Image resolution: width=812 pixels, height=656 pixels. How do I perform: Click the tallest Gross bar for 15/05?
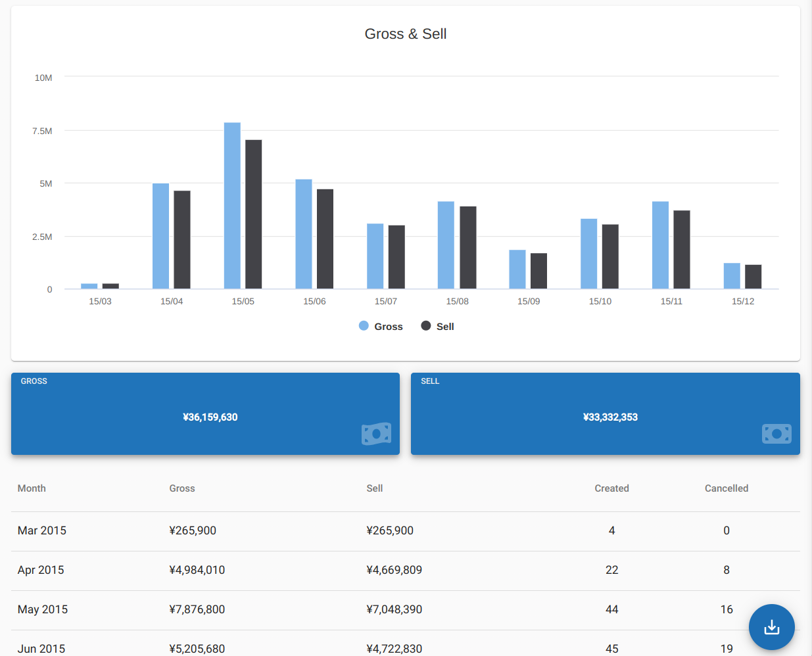click(x=232, y=206)
